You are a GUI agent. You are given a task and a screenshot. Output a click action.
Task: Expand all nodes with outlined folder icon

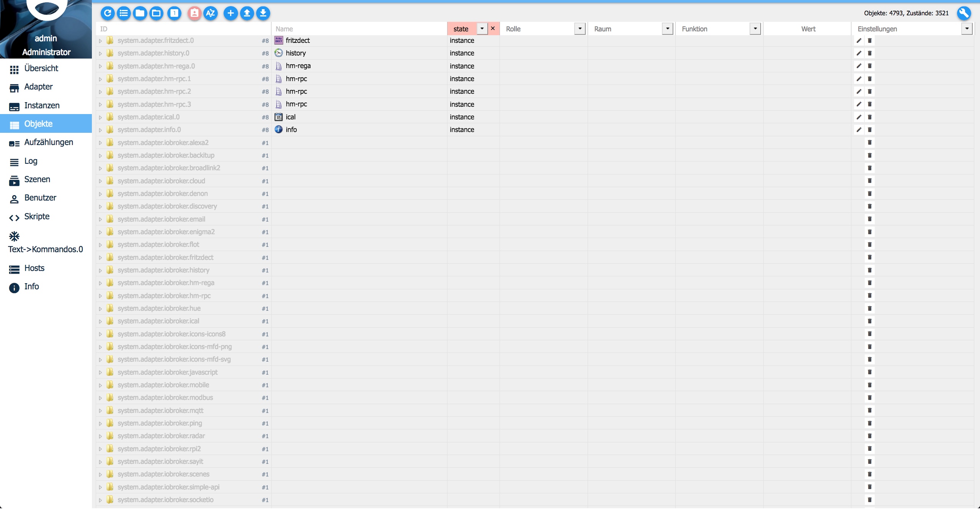[x=156, y=13]
